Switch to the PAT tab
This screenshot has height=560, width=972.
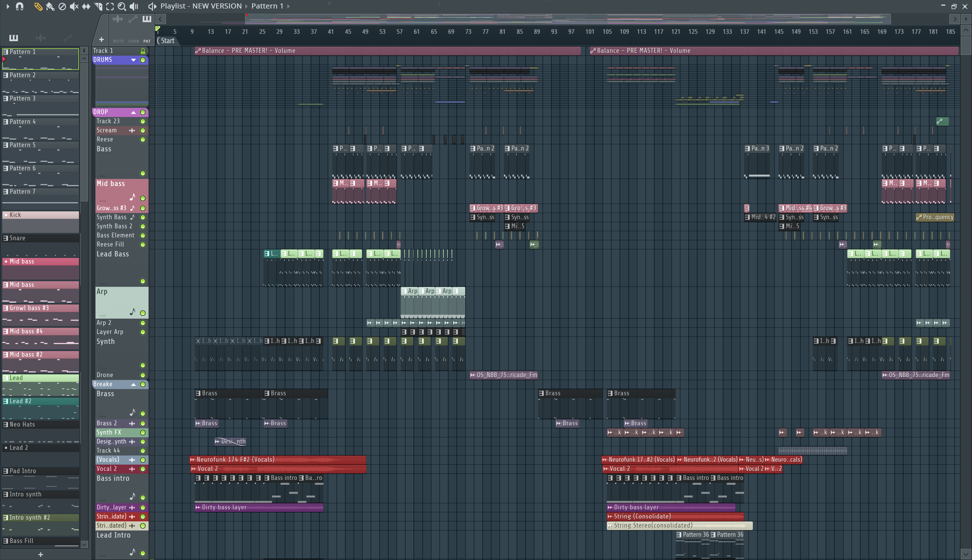click(x=147, y=41)
